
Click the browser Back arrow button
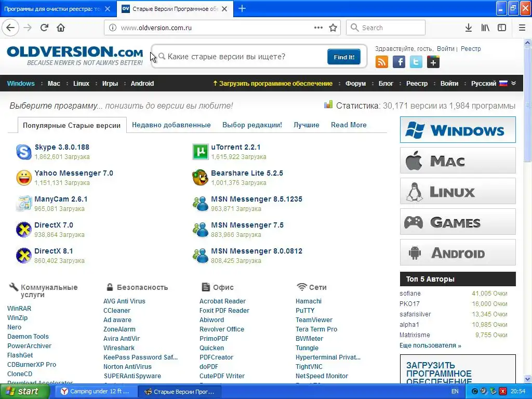click(10, 28)
